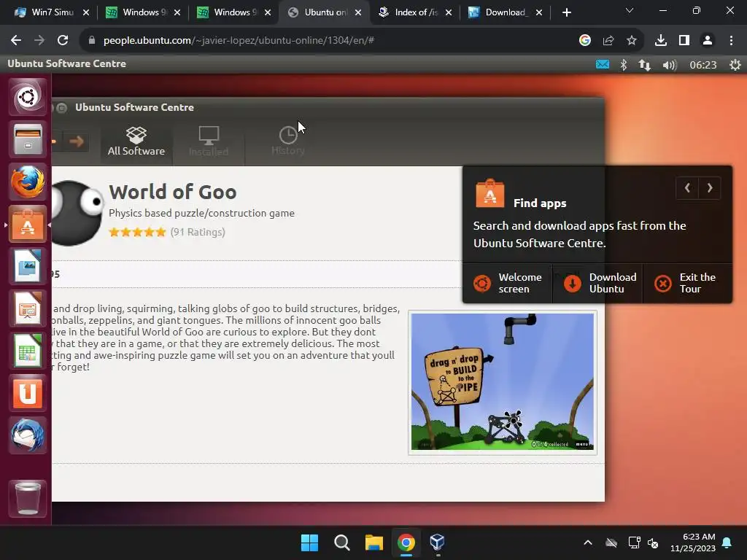Open the system gear menu in Ubuntu panel
Viewport: 747px width, 560px height.
click(735, 65)
